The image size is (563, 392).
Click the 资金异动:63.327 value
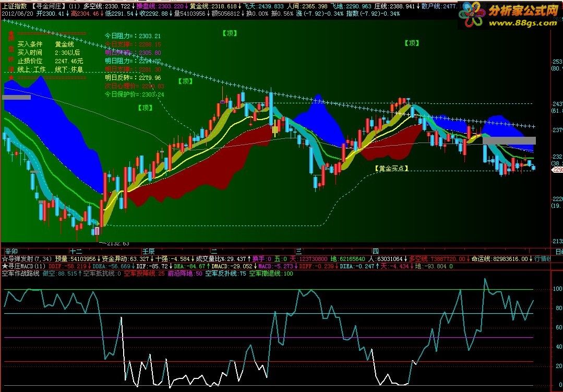coord(125,259)
